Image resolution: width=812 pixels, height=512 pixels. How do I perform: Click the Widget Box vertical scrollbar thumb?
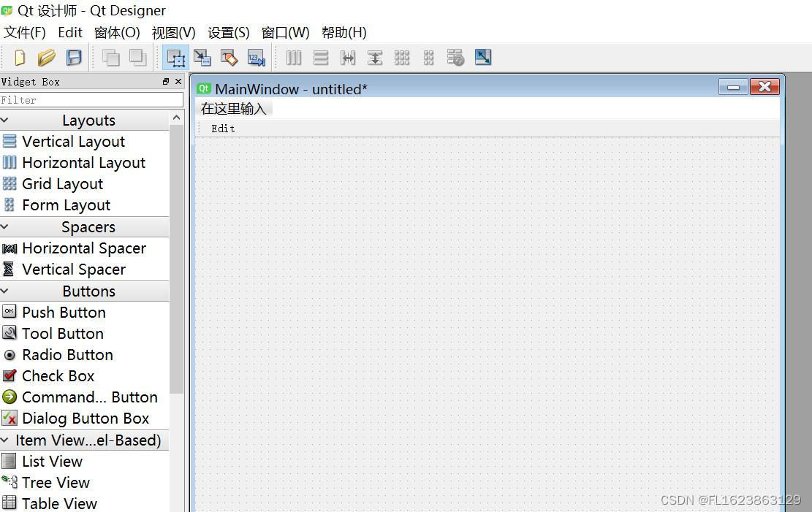(x=177, y=259)
